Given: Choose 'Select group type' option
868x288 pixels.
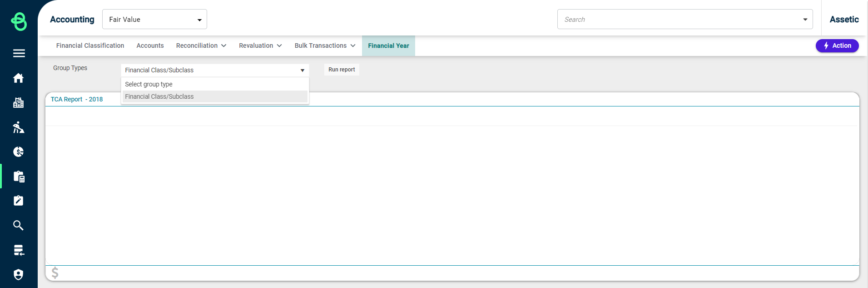Looking at the screenshot, I should [x=215, y=84].
